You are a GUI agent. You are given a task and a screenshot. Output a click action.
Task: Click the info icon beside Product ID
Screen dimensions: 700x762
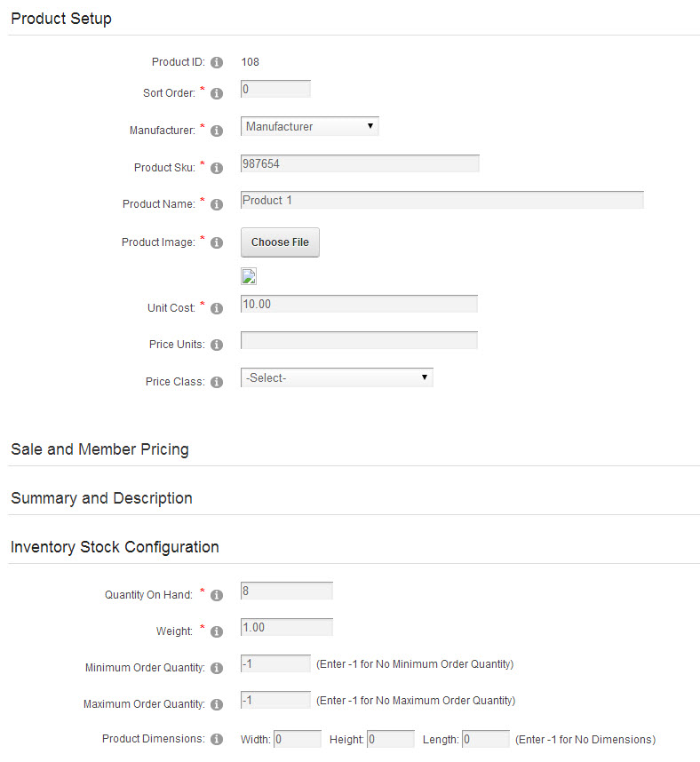click(x=217, y=63)
